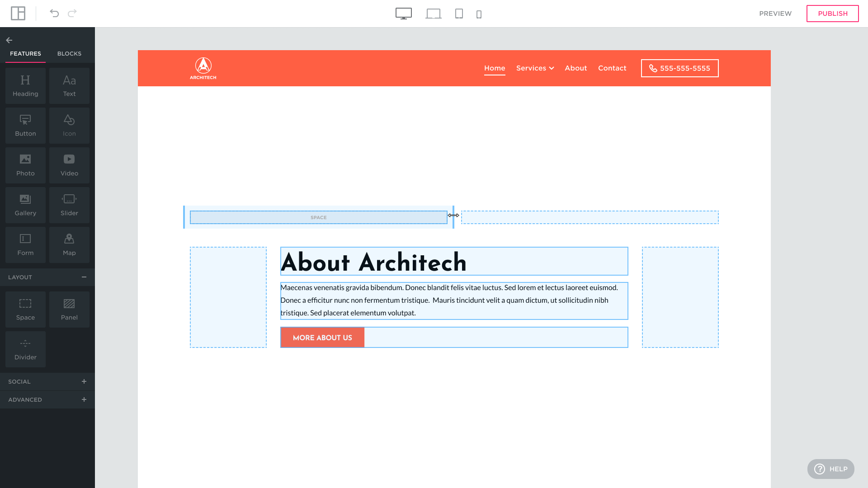Image resolution: width=868 pixels, height=488 pixels.
Task: Add a Heading feature element
Action: (25, 86)
